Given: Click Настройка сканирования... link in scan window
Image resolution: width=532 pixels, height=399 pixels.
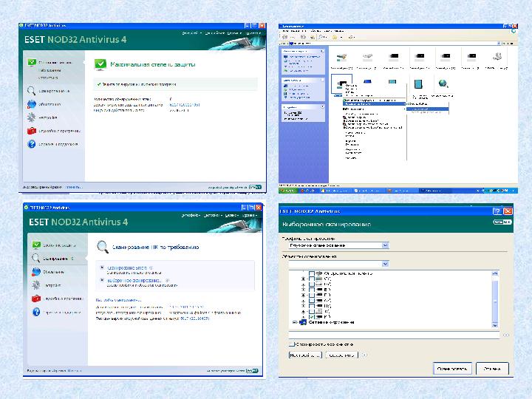Looking at the screenshot, I should click(x=118, y=300).
